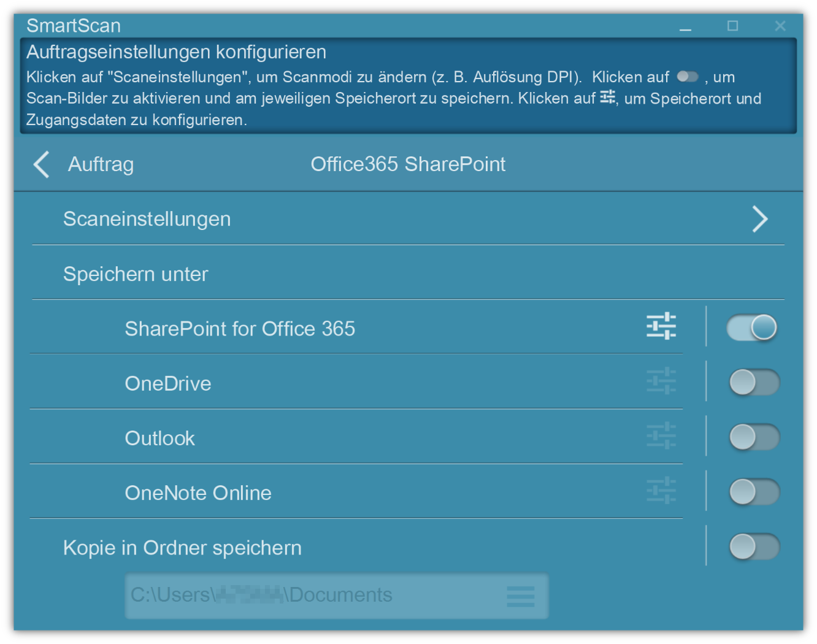Close the SmartScan window

(x=780, y=26)
